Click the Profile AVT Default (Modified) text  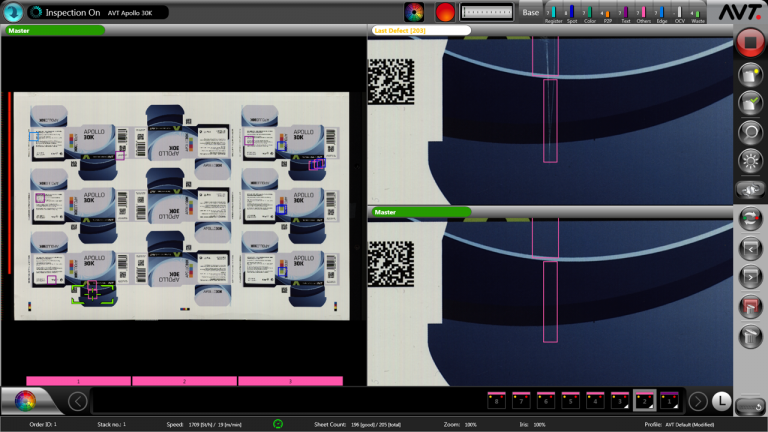point(679,424)
